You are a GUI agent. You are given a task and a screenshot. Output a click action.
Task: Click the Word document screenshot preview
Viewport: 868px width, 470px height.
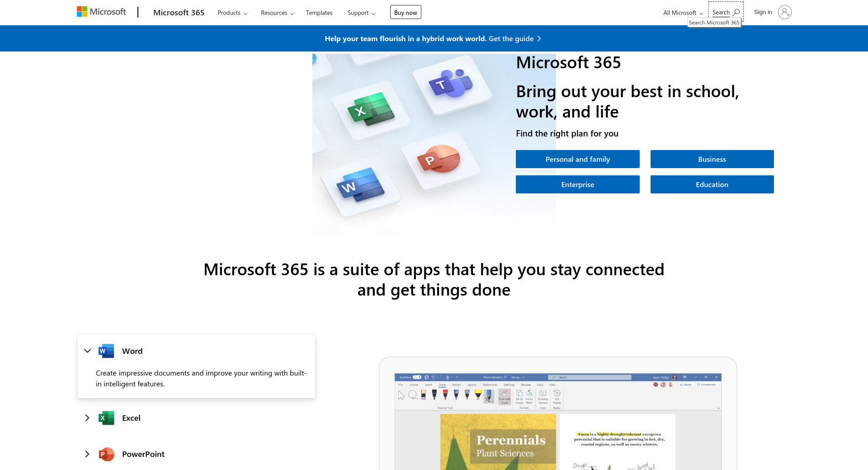pos(557,420)
